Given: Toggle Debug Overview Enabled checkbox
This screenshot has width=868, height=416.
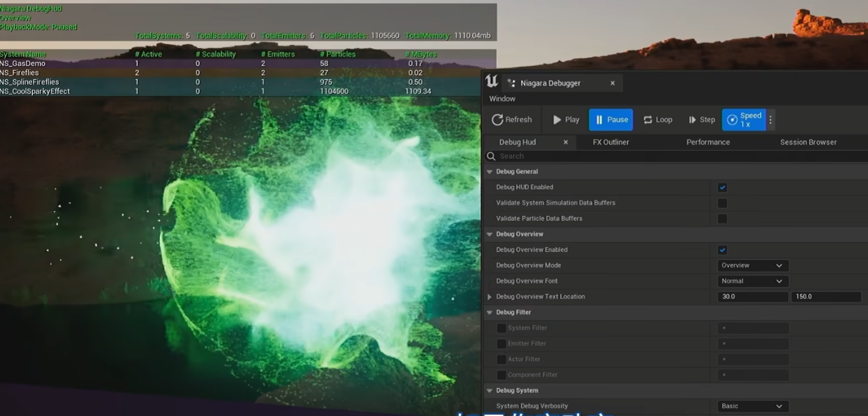Looking at the screenshot, I should coord(722,250).
